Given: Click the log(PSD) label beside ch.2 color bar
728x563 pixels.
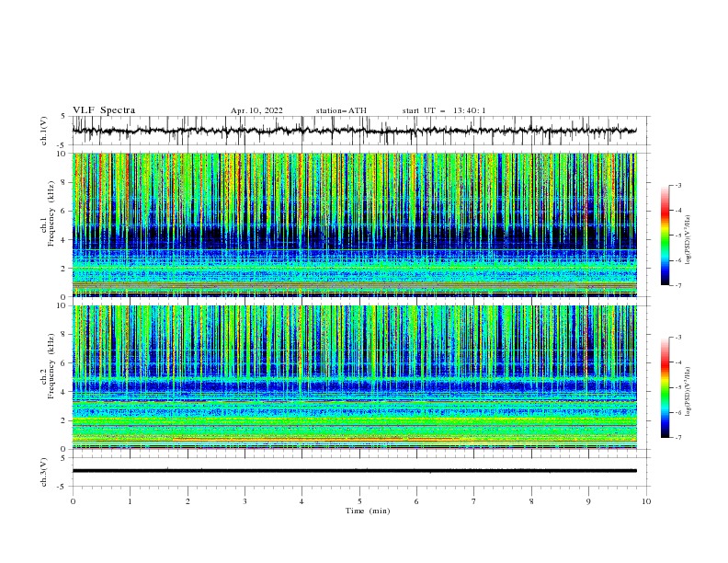Looking at the screenshot, I should pyautogui.click(x=688, y=392).
